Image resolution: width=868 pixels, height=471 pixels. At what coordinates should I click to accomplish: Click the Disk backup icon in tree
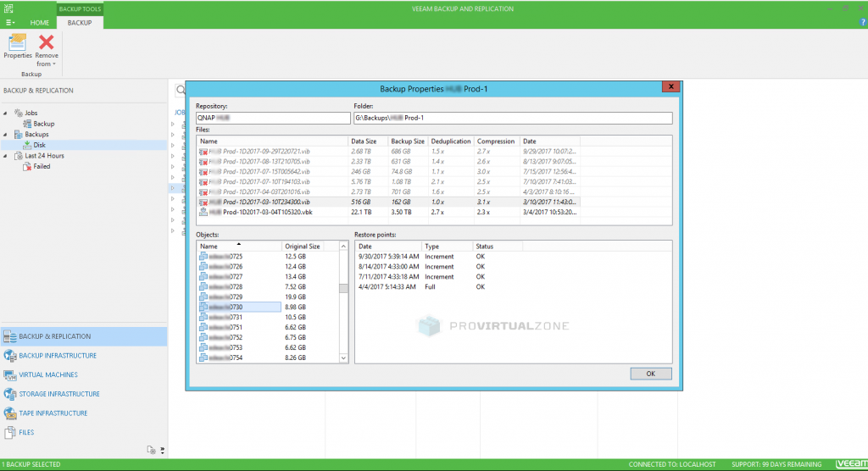[x=27, y=145]
